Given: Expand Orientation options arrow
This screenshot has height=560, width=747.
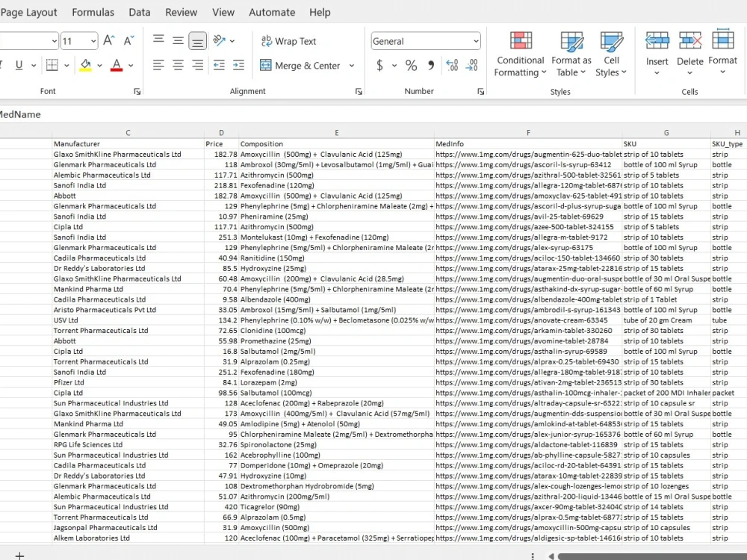Looking at the screenshot, I should (x=232, y=41).
